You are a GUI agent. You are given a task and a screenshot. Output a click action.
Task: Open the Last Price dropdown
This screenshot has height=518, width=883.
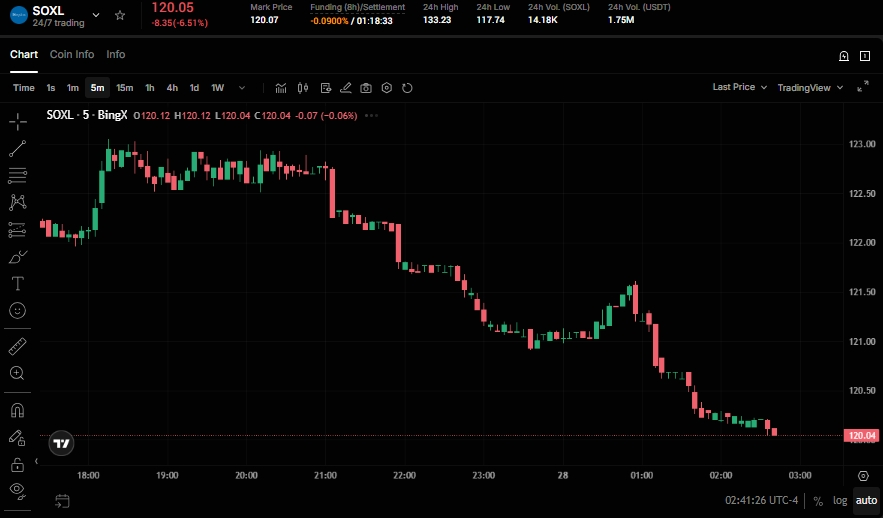[x=739, y=87]
